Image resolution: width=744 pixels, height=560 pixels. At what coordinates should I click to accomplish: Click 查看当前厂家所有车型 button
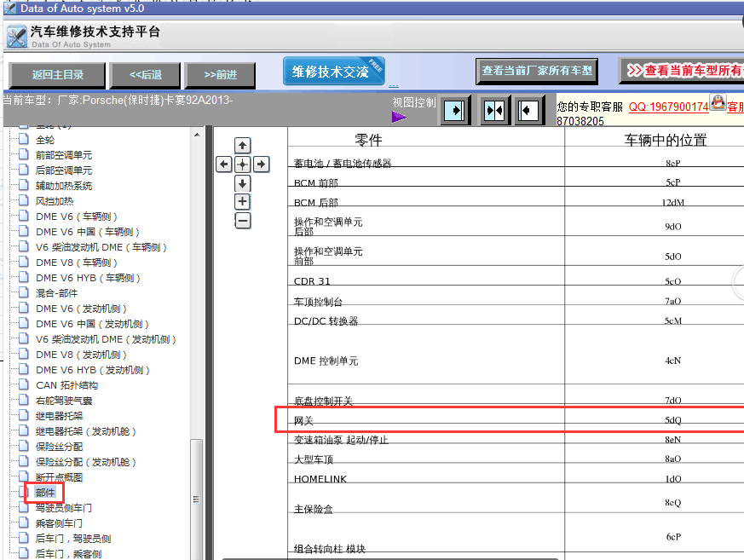[537, 71]
